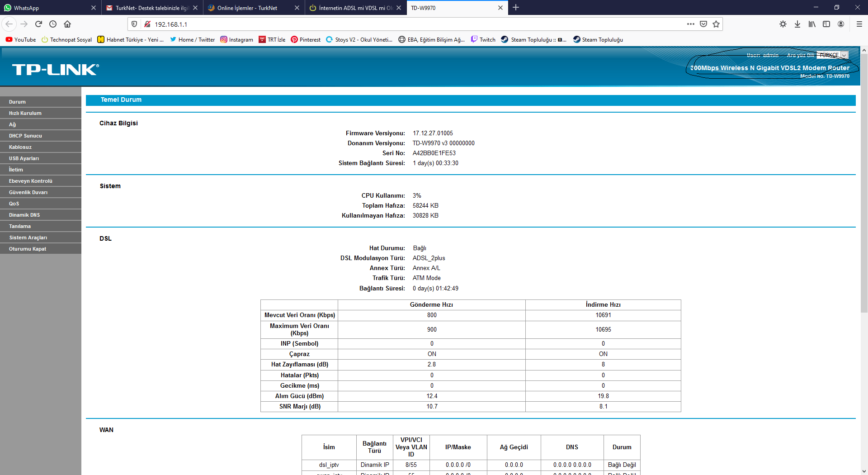Select firmware version 17.12.27.01005 text
The image size is (868, 475).
(x=433, y=133)
